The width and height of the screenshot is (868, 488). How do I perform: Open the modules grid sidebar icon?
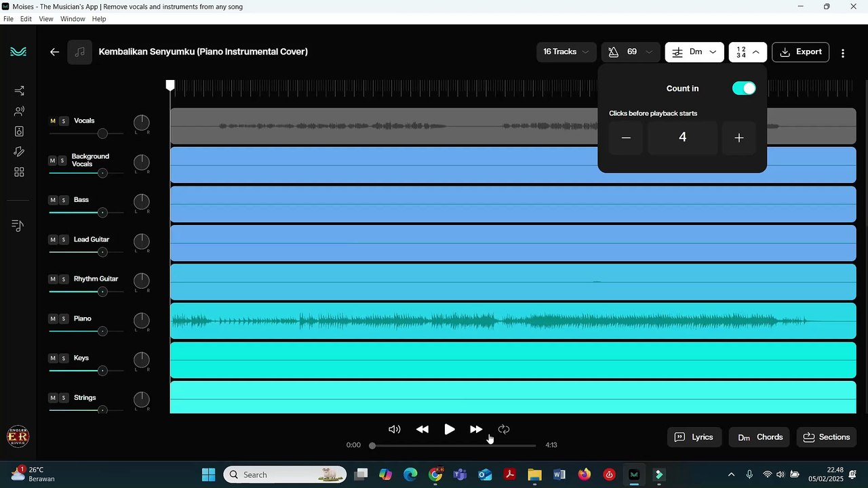(19, 172)
